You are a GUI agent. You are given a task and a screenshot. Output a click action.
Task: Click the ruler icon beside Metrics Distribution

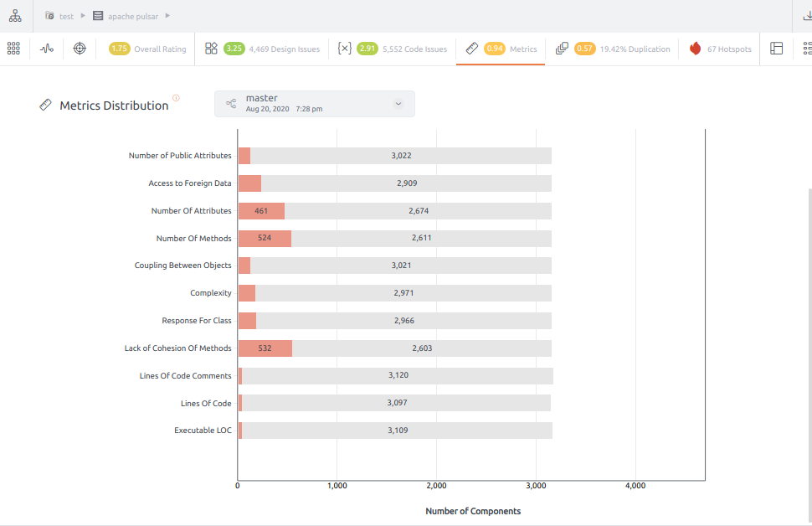[x=45, y=105]
